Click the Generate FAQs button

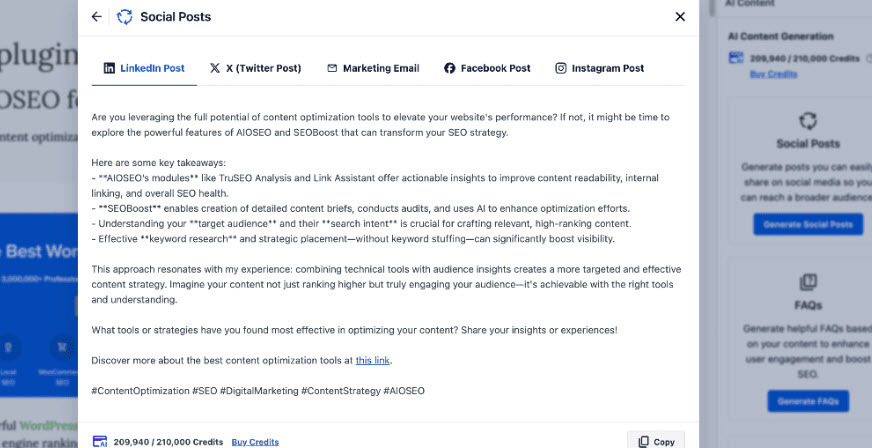[808, 401]
